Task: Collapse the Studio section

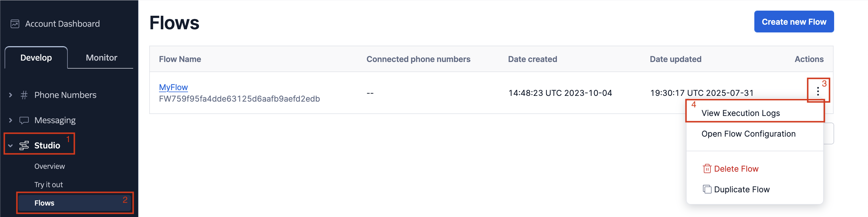Action: (10, 146)
